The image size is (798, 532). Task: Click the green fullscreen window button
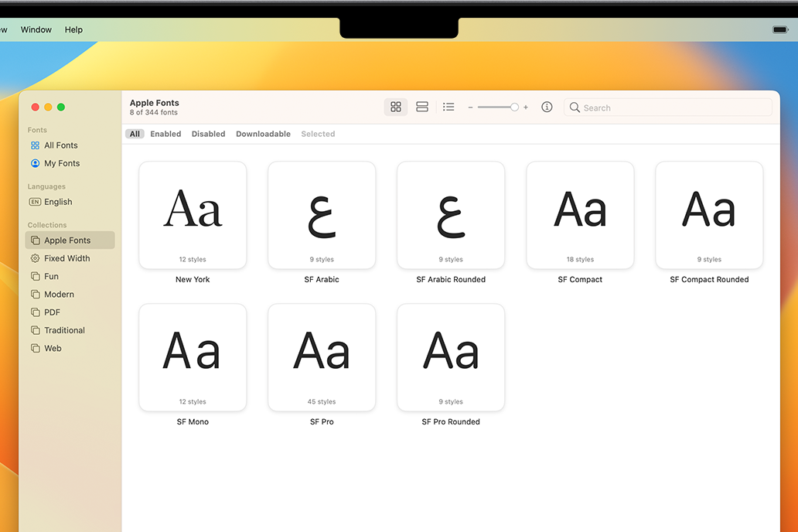click(61, 107)
